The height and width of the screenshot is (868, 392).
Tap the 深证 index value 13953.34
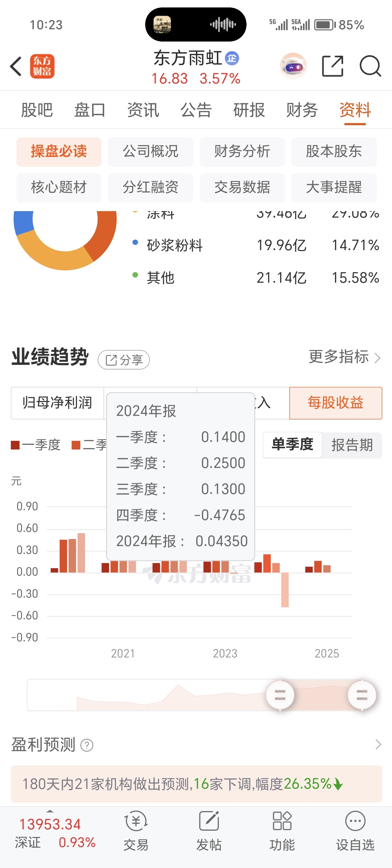tap(50, 825)
